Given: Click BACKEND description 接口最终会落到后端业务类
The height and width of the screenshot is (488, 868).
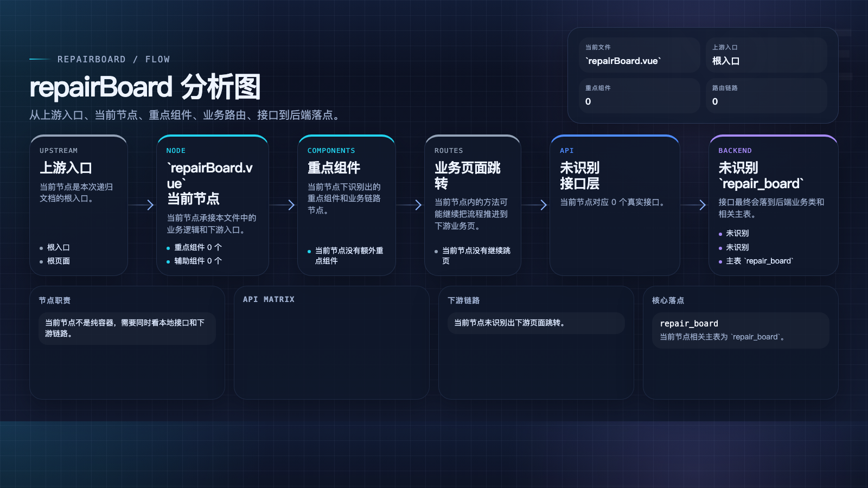Looking at the screenshot, I should tap(771, 208).
